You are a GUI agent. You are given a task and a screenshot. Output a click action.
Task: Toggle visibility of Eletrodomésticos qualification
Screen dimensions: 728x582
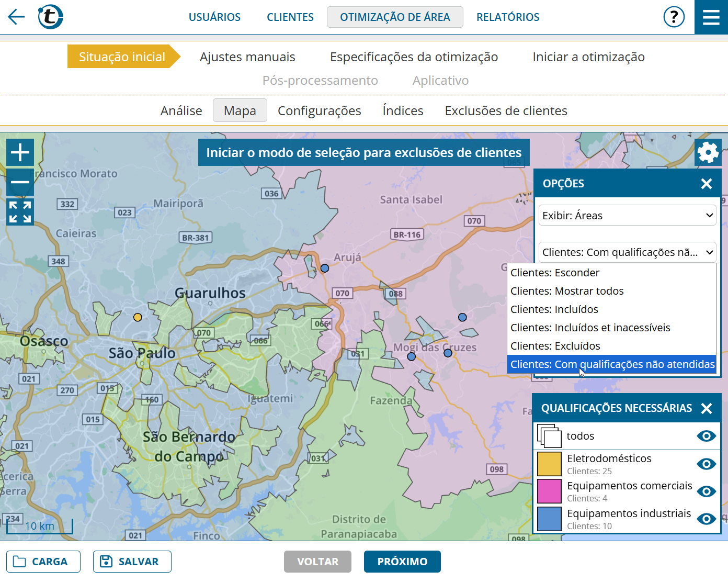706,464
